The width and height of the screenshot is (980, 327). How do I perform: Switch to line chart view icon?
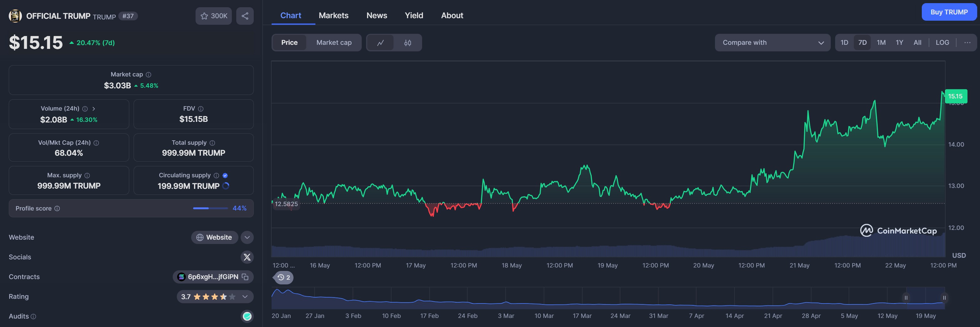380,43
